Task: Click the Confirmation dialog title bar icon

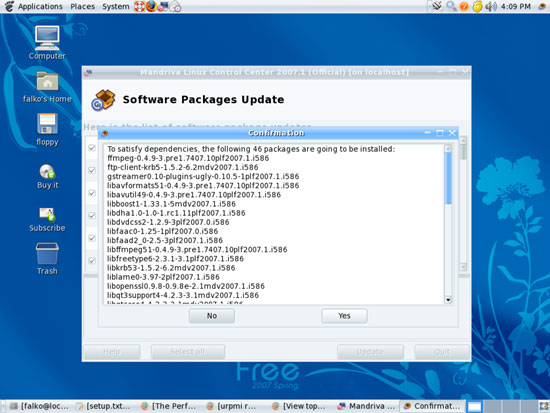Action: click(x=105, y=133)
